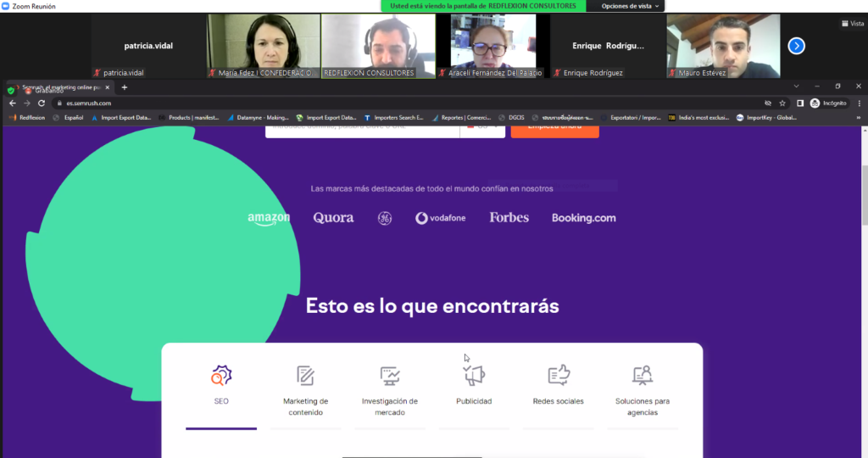Click the Quora brand logo

pos(333,218)
